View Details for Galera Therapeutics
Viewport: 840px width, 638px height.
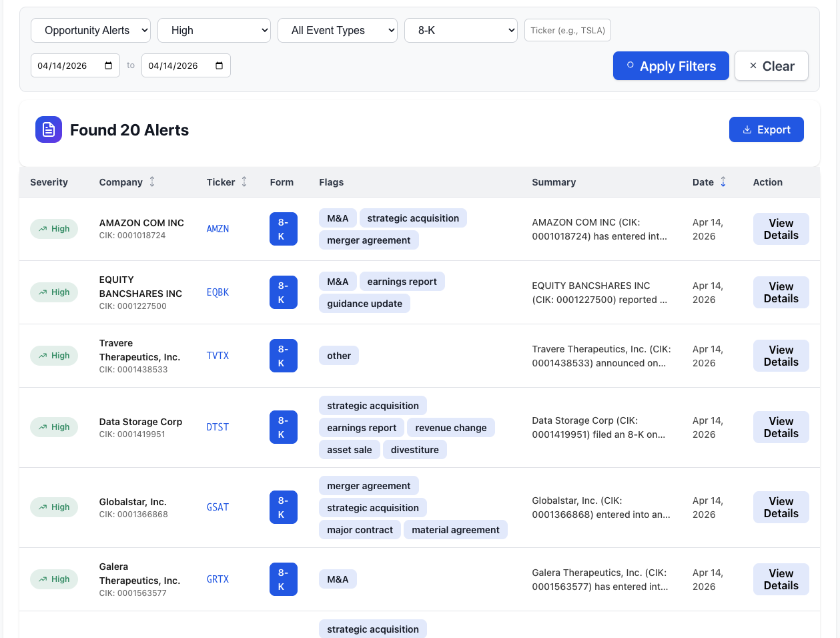781,579
